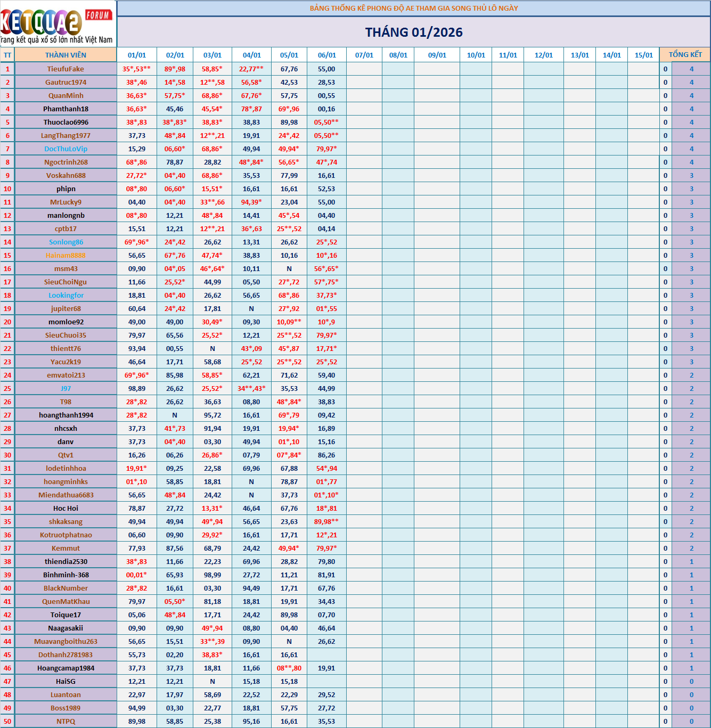Viewport: 711px width, 728px height.
Task: Click on member Lookingfor
Action: coord(66,295)
